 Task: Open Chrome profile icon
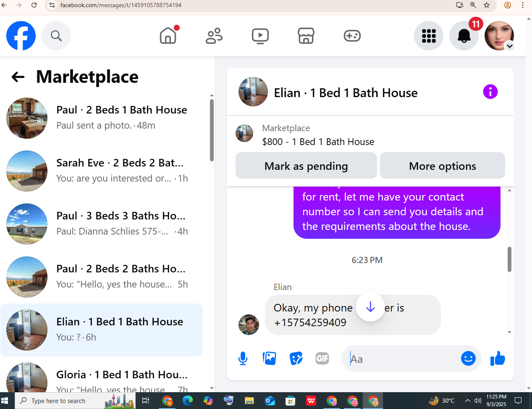508,5
